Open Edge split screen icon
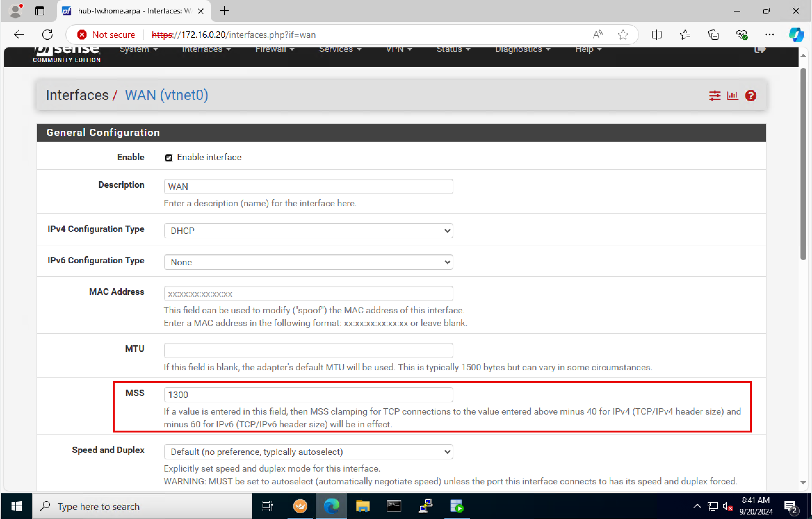This screenshot has width=812, height=519. pyautogui.click(x=656, y=35)
